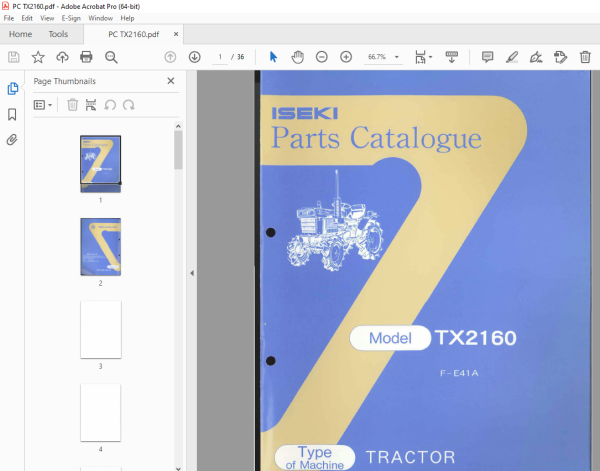This screenshot has width=600, height=471.
Task: Open the File menu
Action: coord(8,18)
